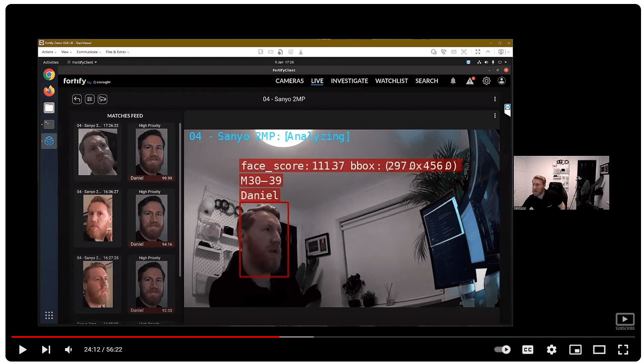Show applications grid in the dock
Viewport: 644px width, 364px height.
(x=49, y=315)
